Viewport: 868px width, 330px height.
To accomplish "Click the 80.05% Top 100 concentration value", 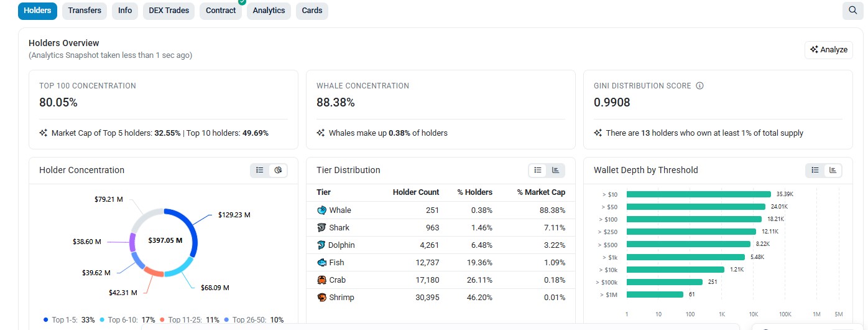I will (x=58, y=103).
